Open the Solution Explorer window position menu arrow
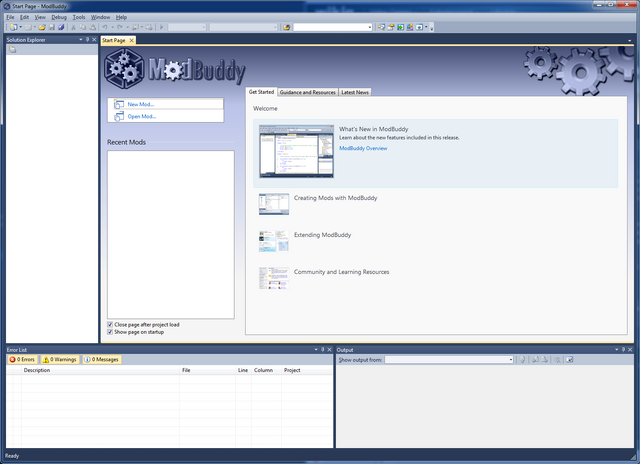The image size is (640, 464). tap(81, 40)
